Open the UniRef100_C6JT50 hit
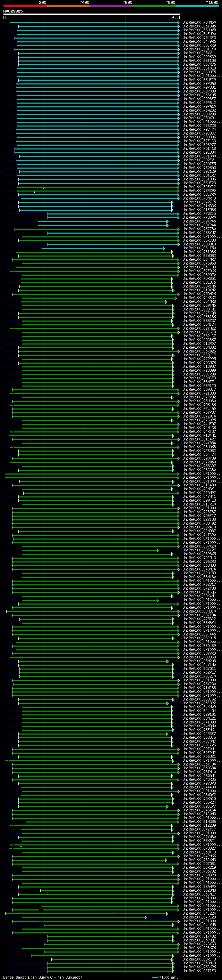This screenshot has width=222, height=980. tap(199, 248)
